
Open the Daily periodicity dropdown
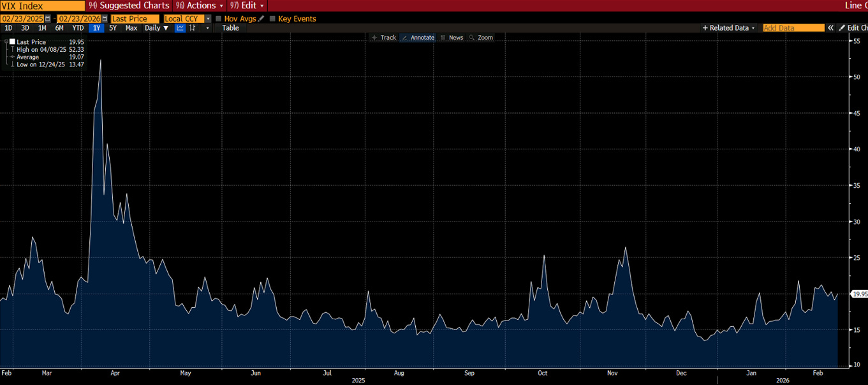click(x=156, y=28)
